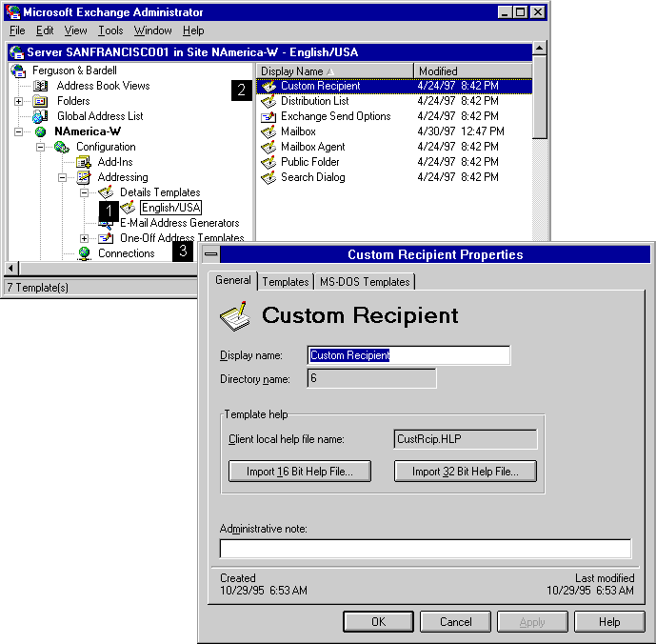656x644 pixels.
Task: Click the Exchange Send Options row icon
Action: click(x=268, y=116)
